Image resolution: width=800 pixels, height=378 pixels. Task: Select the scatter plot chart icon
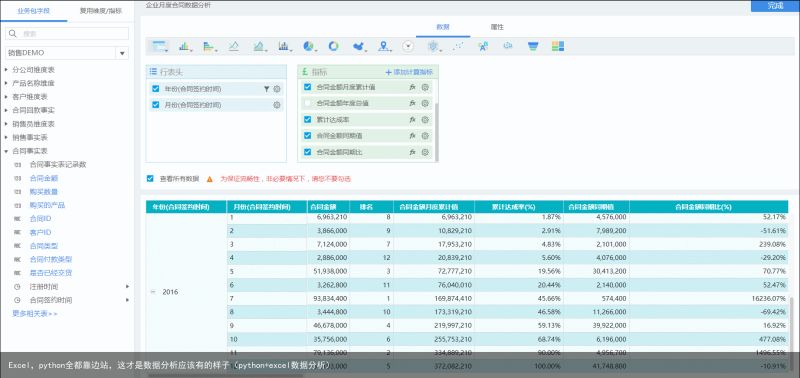coord(458,46)
